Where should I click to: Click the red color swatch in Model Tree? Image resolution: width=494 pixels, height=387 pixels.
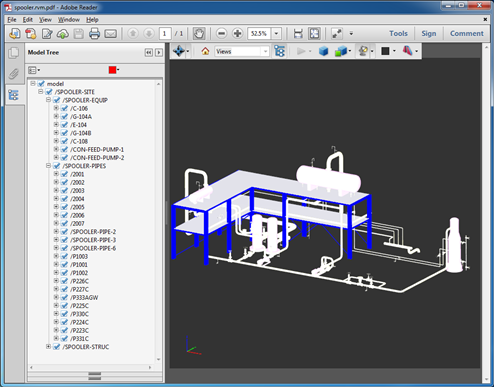112,70
